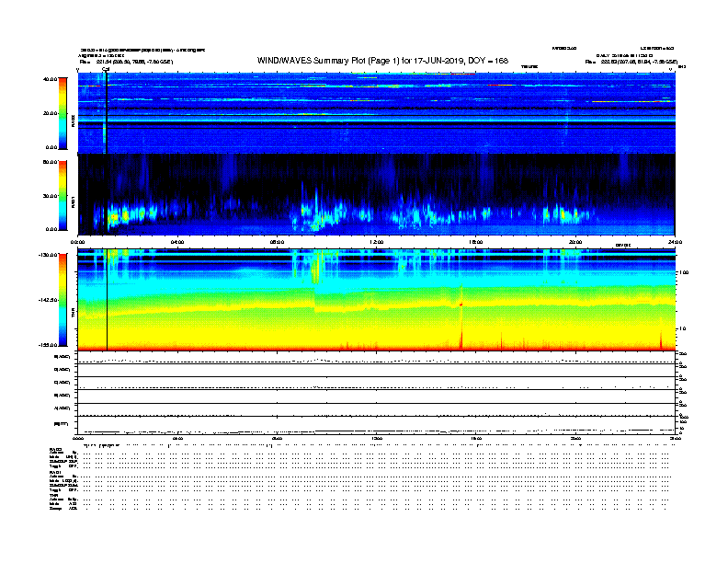Click the 40.00 label on RAD2 scale
The height and width of the screenshot is (563, 728).
tap(51, 79)
